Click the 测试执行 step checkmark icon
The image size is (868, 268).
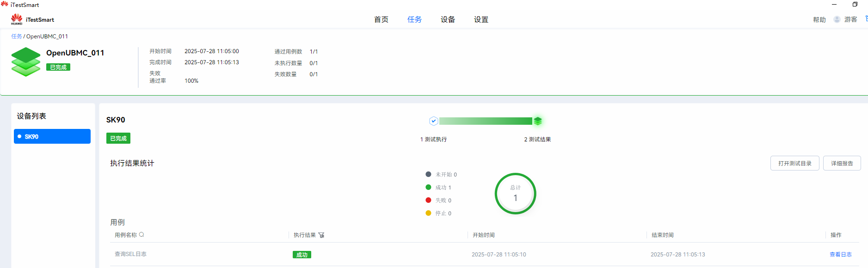(433, 121)
